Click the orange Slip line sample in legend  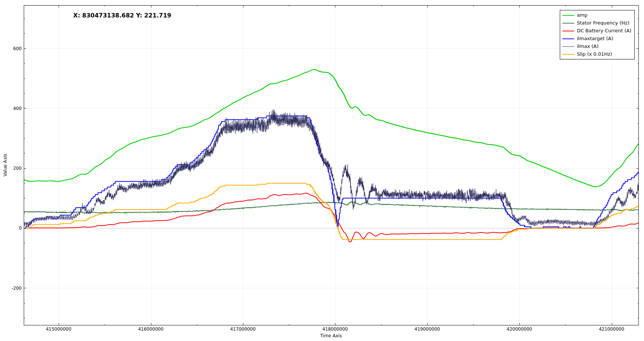coord(568,54)
